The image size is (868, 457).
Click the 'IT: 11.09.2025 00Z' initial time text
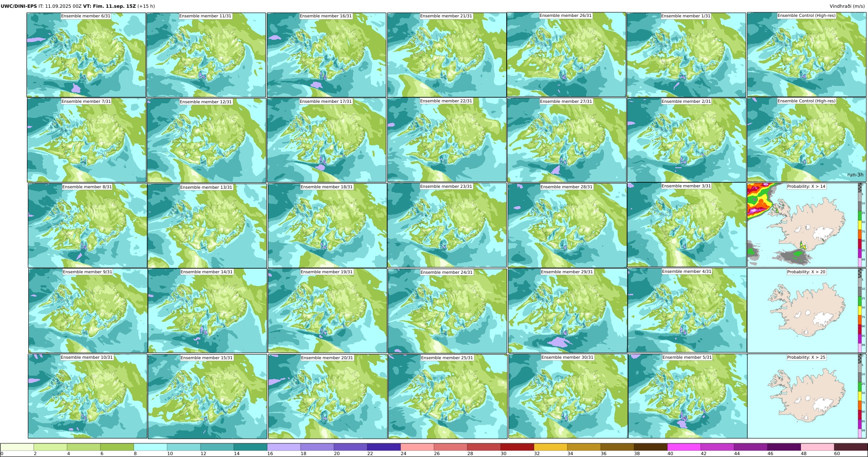[60, 6]
